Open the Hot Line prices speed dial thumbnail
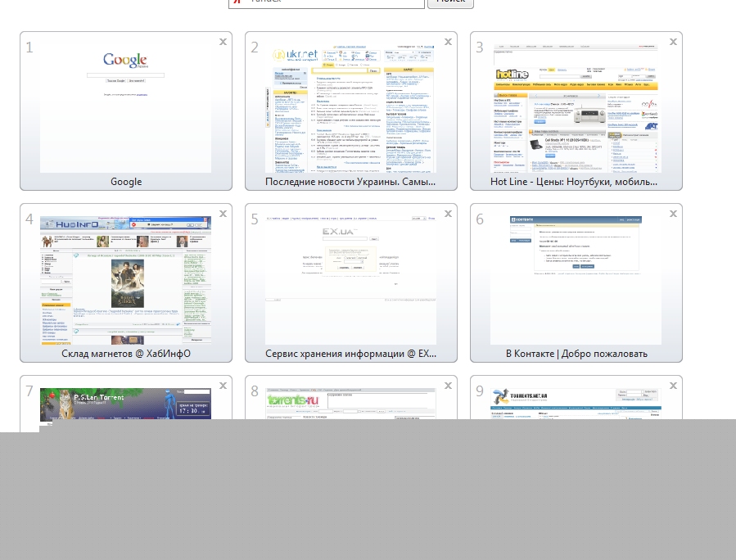Screen dimensions: 736x560 (x=576, y=108)
